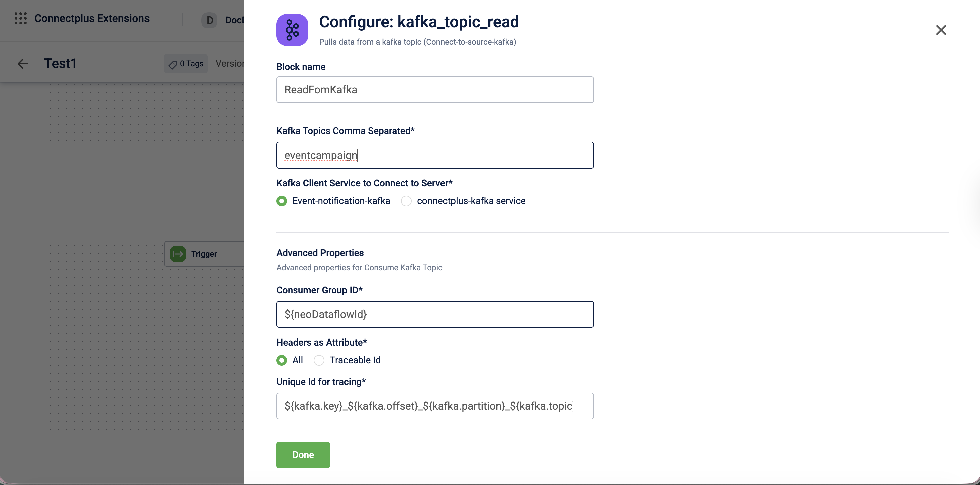Click the Connectplus Extensions title
The width and height of the screenshot is (980, 485).
pos(92,18)
